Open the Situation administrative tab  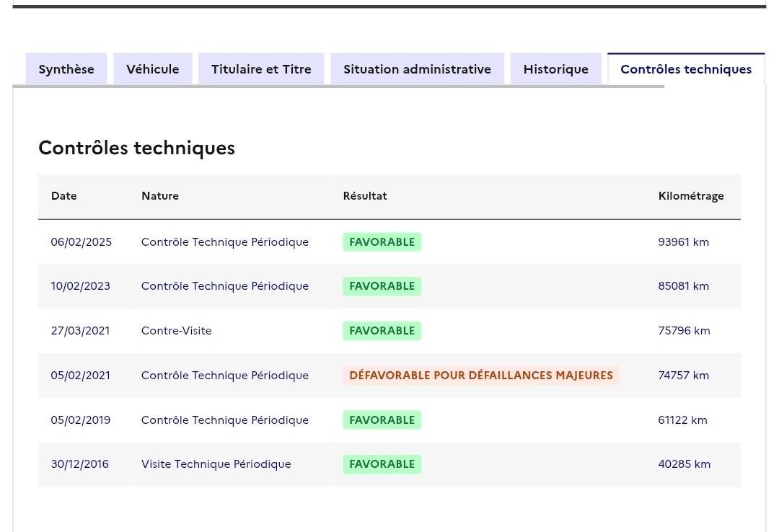(418, 69)
